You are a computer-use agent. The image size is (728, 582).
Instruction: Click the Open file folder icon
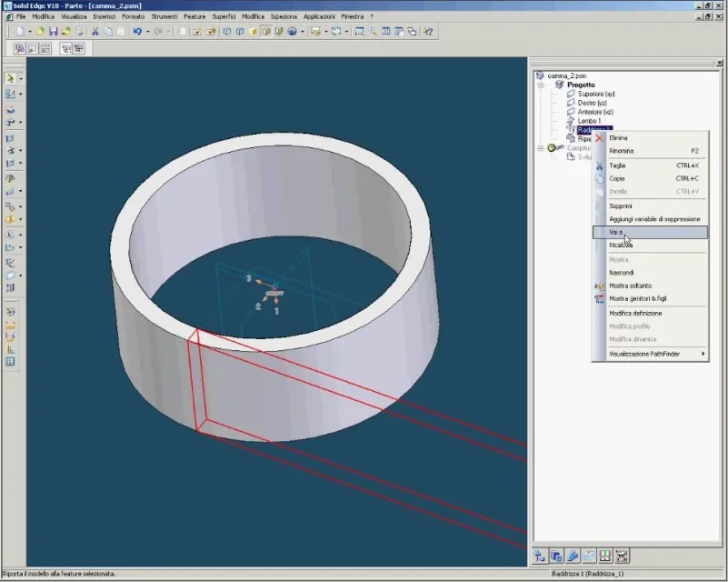(40, 32)
